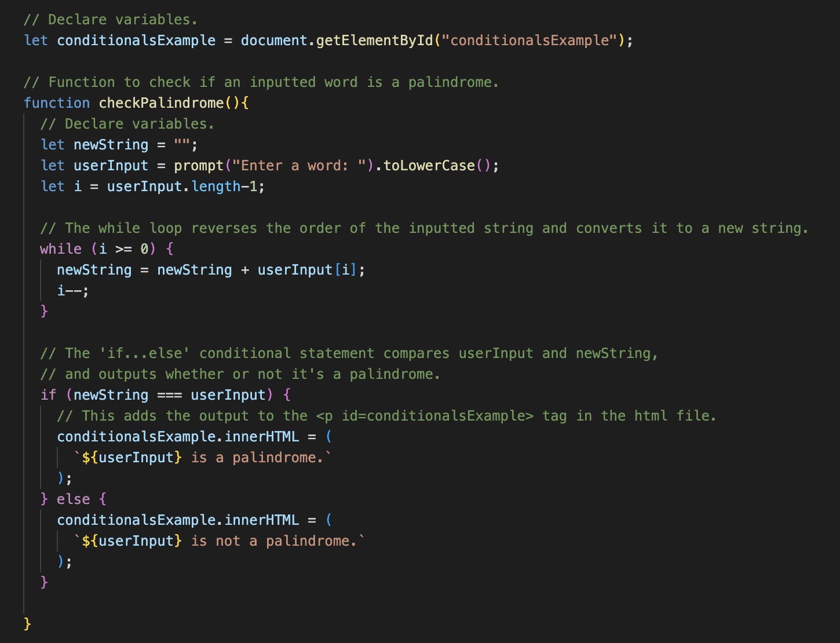Click "innerHTML" in the if branch assignment
The image size is (840, 643).
tap(262, 437)
